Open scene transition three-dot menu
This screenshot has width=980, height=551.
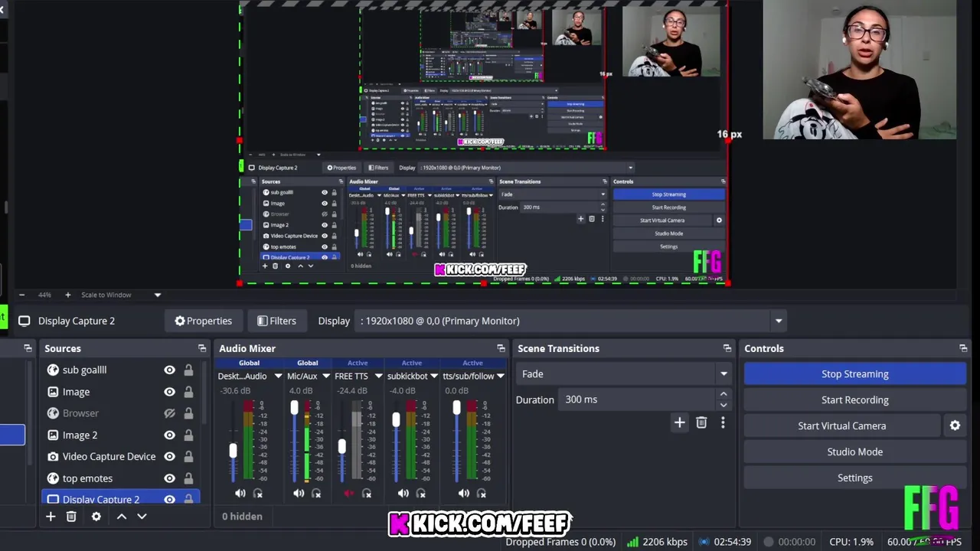[723, 422]
